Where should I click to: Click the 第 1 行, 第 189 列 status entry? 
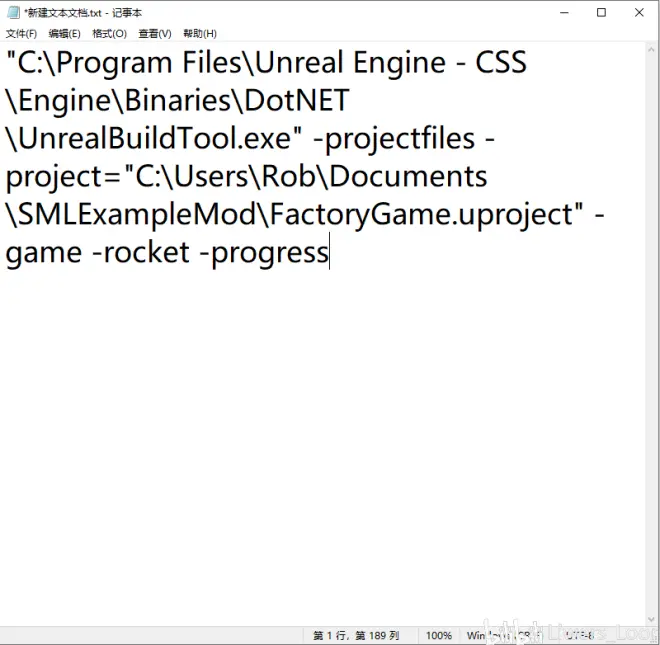point(356,635)
